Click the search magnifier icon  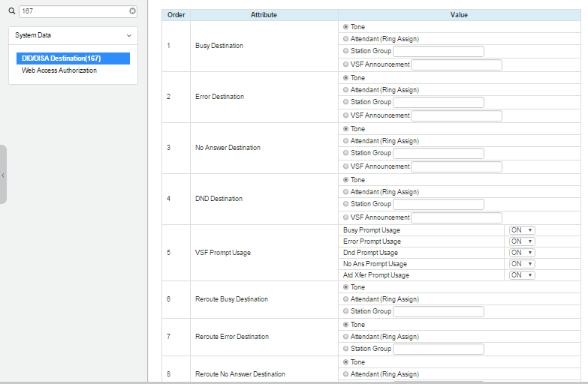(11, 11)
